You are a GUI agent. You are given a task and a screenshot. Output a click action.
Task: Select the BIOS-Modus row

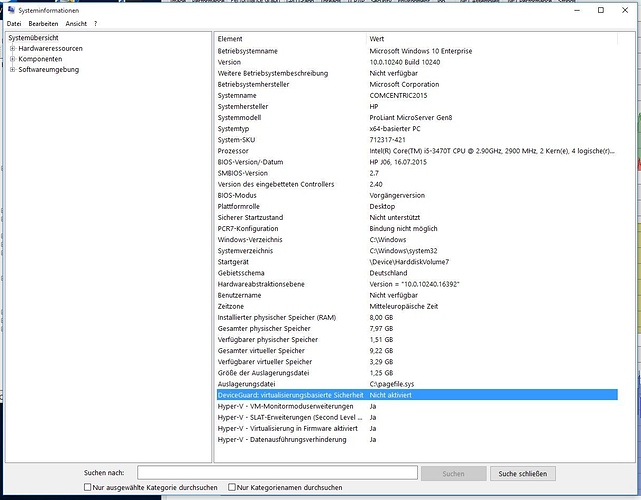(417, 195)
